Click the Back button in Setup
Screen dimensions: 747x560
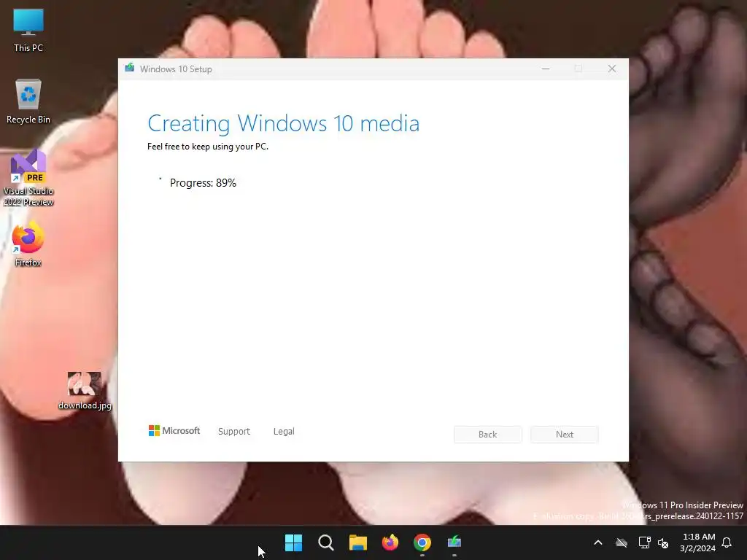tap(488, 435)
